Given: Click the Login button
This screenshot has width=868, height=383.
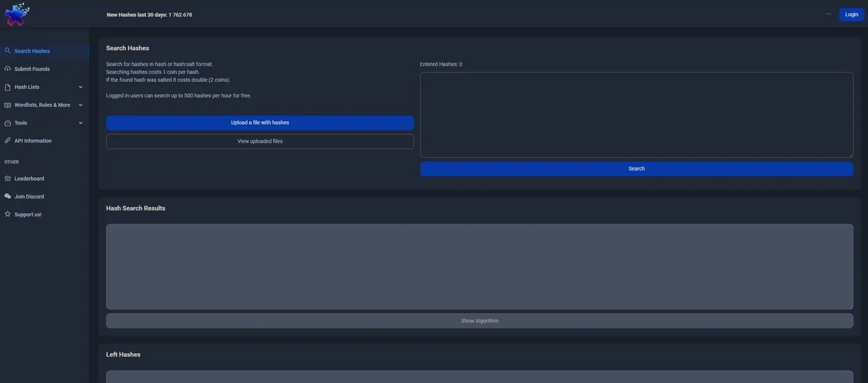Looking at the screenshot, I should (x=851, y=15).
